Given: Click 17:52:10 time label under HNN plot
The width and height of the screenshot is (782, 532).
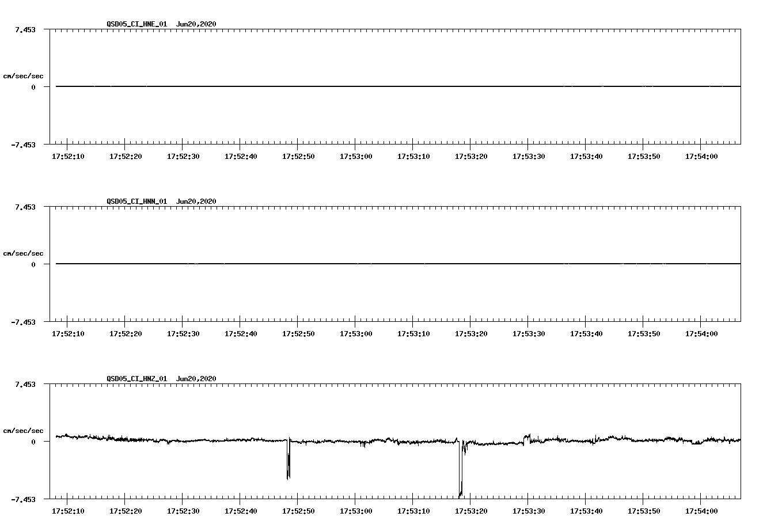Looking at the screenshot, I should pyautogui.click(x=68, y=333).
